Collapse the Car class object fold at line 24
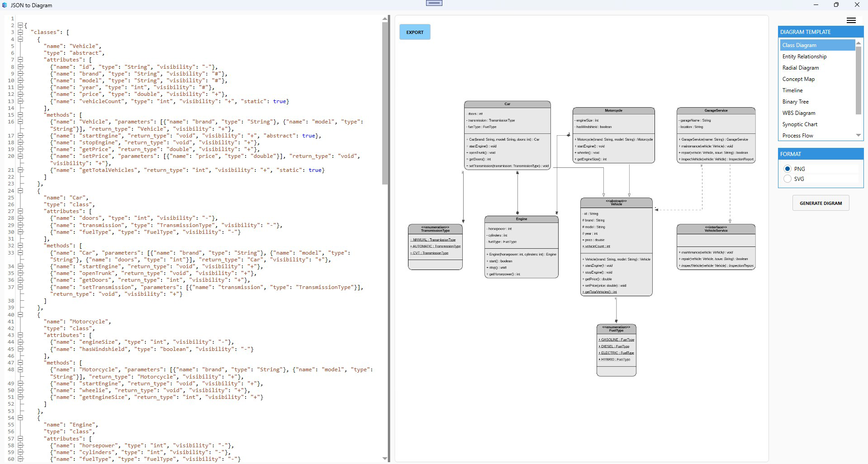Image resolution: width=868 pixels, height=464 pixels. tap(20, 190)
